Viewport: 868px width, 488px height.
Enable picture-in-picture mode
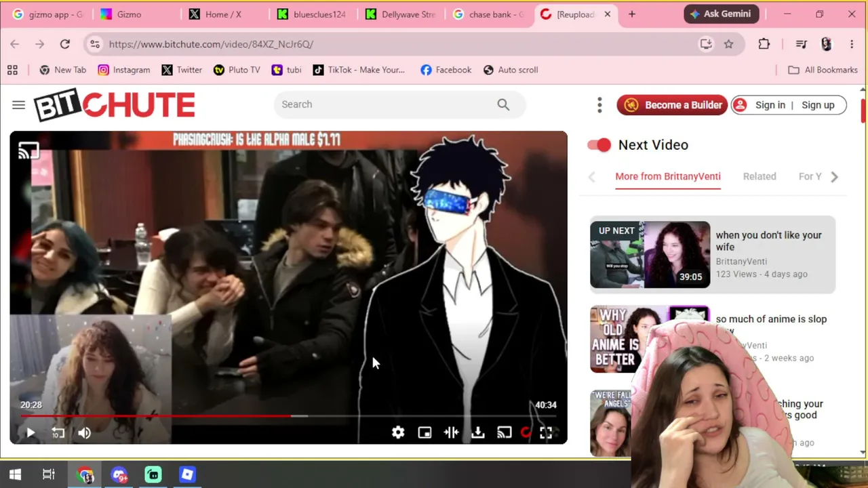425,432
